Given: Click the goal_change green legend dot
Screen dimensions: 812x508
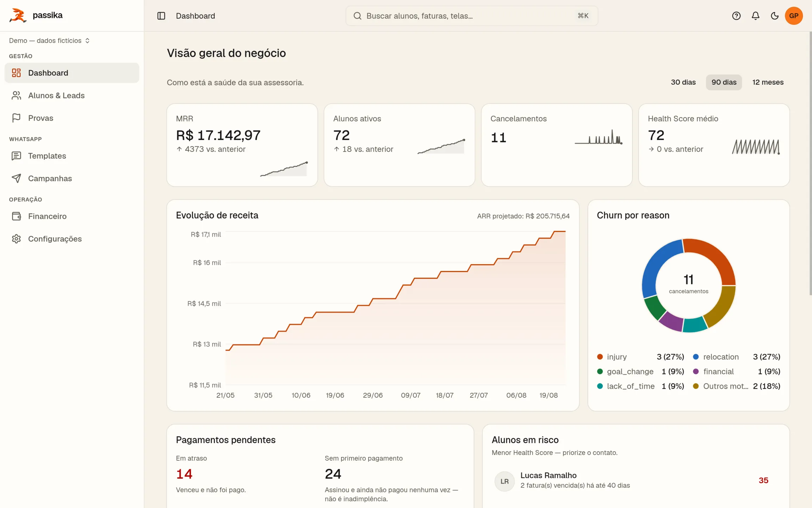Looking at the screenshot, I should [600, 371].
